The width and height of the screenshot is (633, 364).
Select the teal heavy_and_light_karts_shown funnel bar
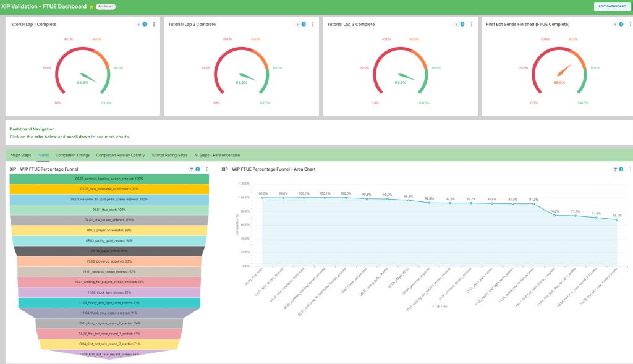(109, 303)
